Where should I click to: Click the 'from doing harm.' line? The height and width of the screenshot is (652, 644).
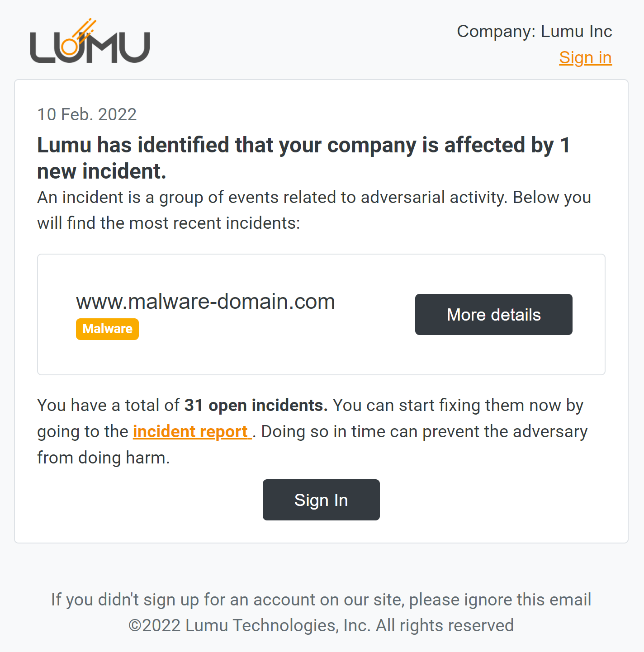click(104, 458)
